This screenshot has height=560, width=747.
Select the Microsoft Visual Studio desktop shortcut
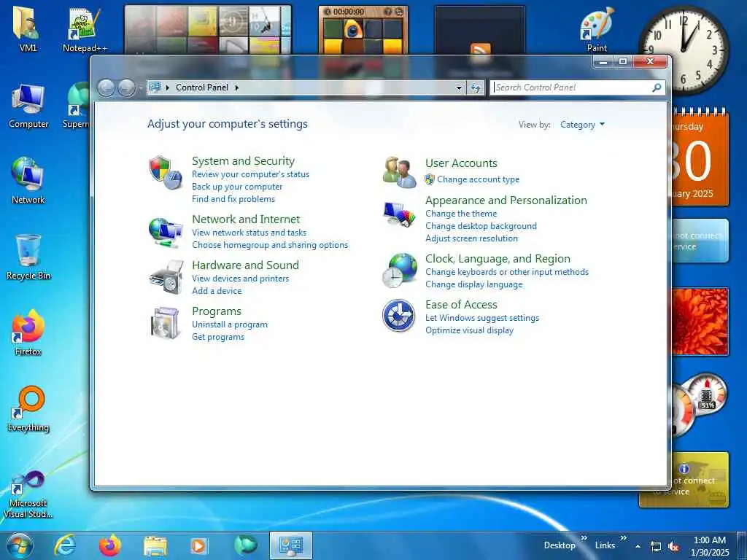click(28, 494)
